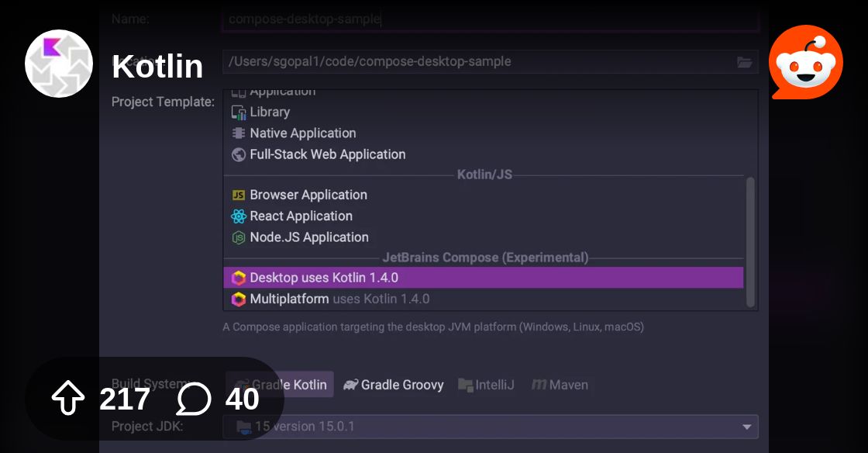Viewport: 868px width, 453px height.
Task: Click the project Location path field
Action: [491, 61]
